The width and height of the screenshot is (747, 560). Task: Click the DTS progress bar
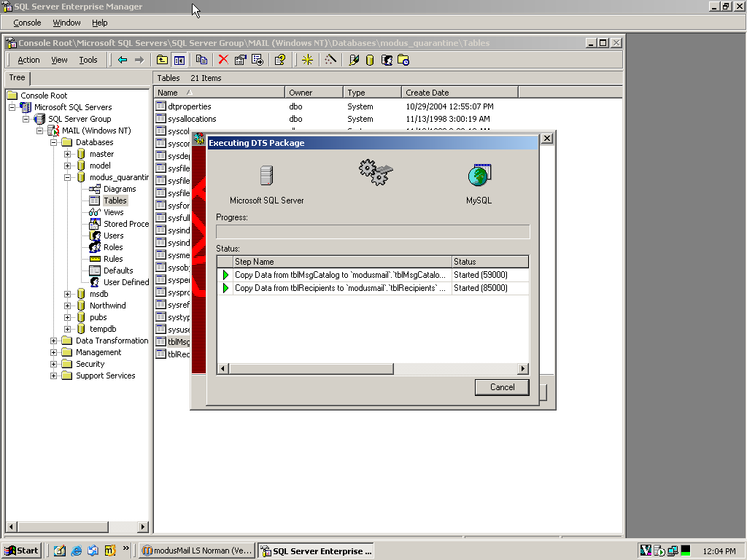point(373,232)
